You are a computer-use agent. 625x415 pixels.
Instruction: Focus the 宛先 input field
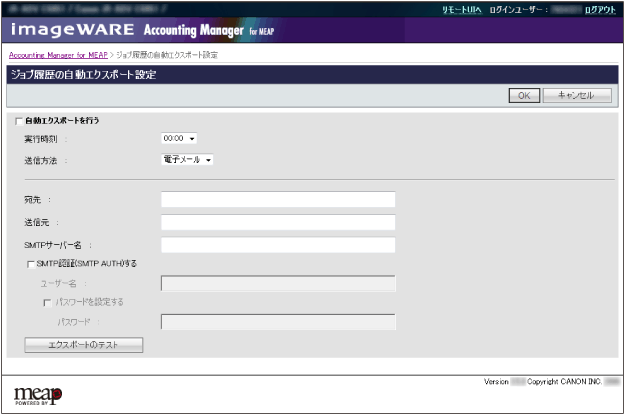[x=278, y=200]
